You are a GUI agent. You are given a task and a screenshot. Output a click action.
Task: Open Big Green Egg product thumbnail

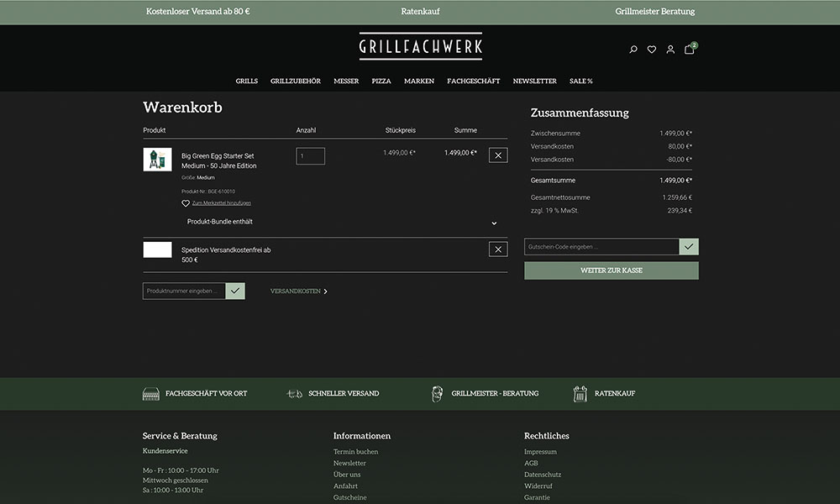point(158,160)
